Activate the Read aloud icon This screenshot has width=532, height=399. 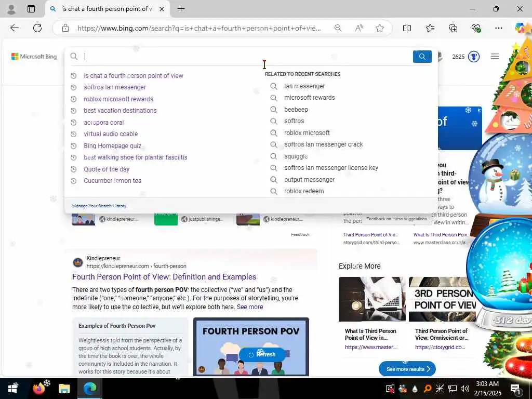[359, 28]
